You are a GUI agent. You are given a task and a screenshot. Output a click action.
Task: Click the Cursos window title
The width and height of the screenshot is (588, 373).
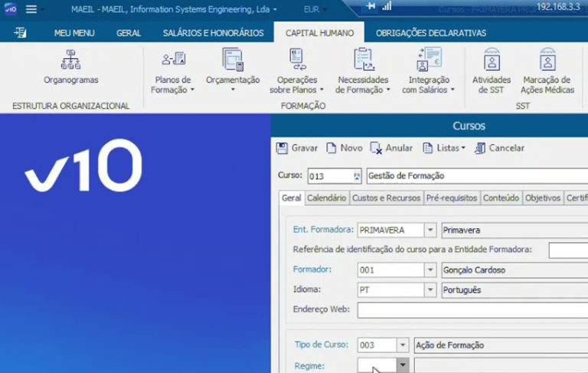click(x=469, y=126)
